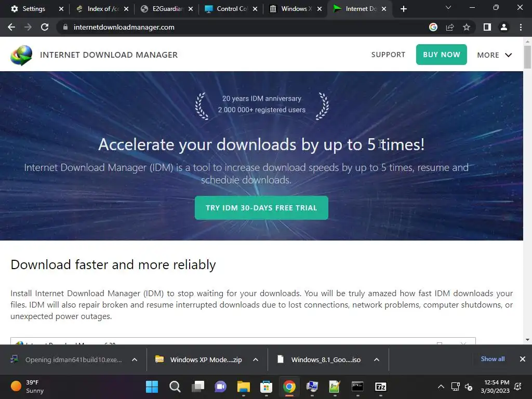Open the taskbar icon beside Chrome
Image resolution: width=532 pixels, height=399 pixels.
(312, 387)
